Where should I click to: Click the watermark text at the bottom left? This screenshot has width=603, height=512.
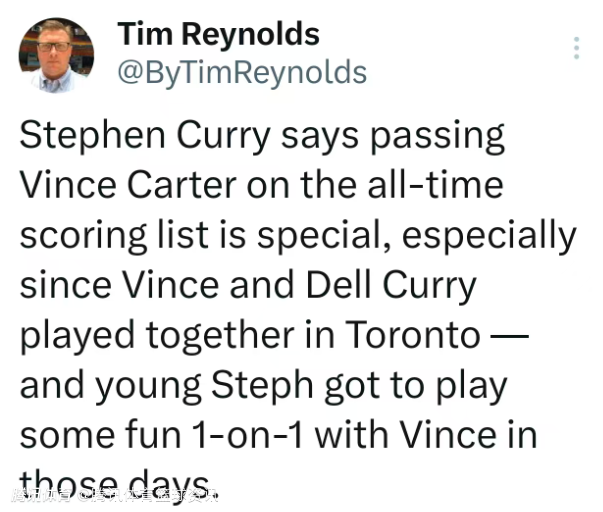pos(110,493)
